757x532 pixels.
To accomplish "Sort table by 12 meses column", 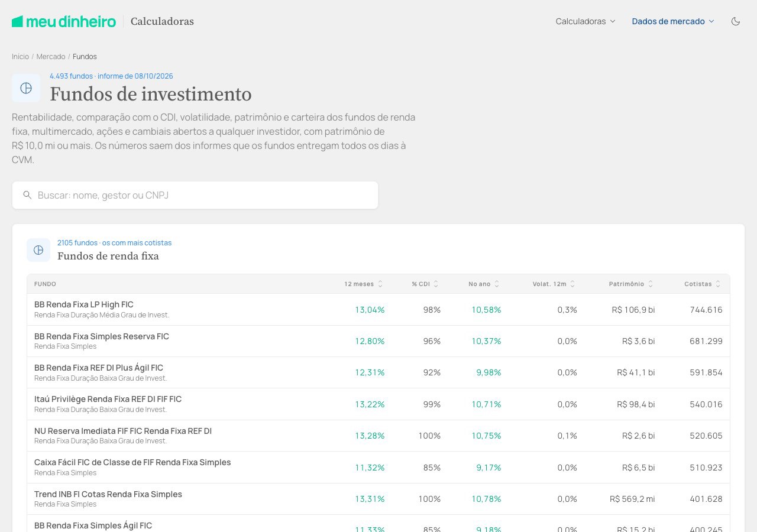I will tap(363, 284).
